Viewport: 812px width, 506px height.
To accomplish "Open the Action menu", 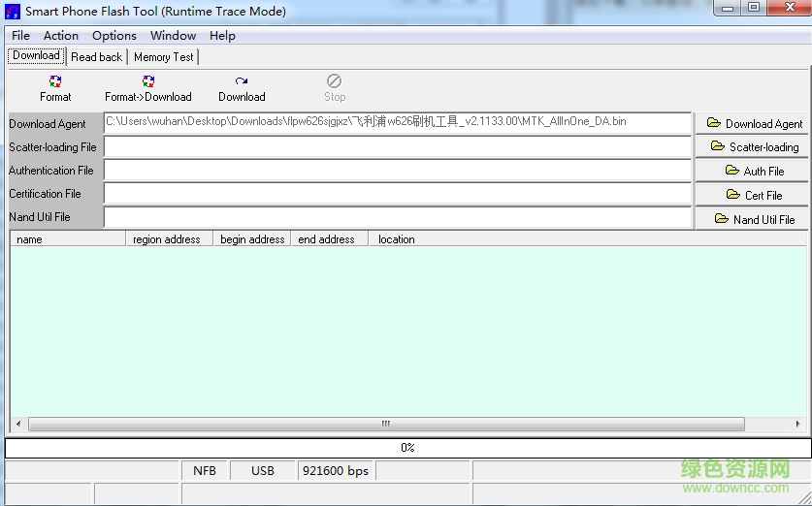I will [61, 35].
